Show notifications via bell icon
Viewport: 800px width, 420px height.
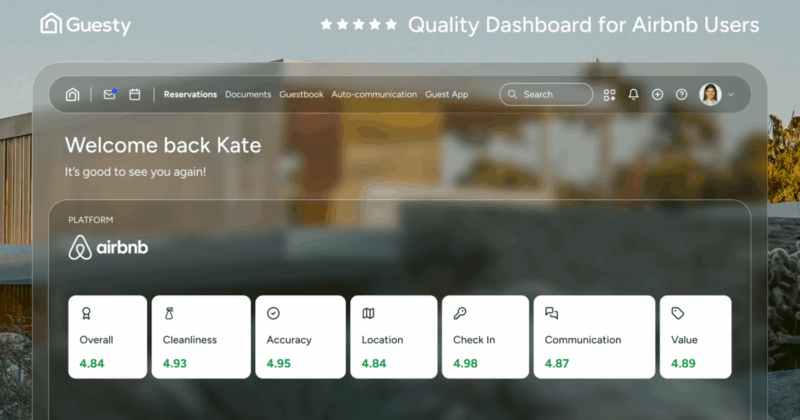pyautogui.click(x=633, y=94)
